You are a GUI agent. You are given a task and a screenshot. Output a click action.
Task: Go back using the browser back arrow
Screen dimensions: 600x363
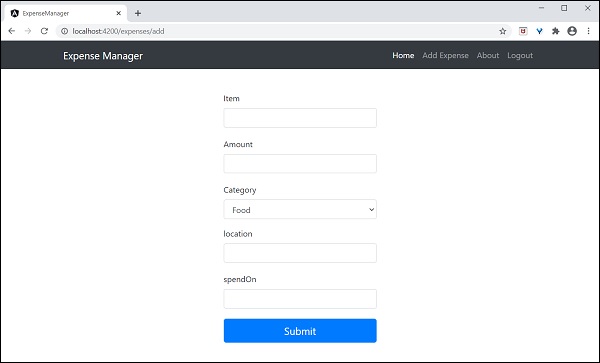(11, 31)
